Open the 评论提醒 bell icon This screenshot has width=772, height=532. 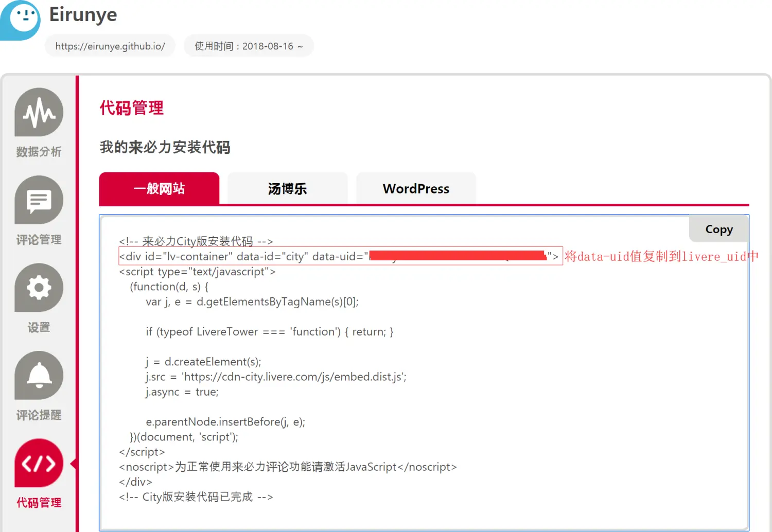coord(39,376)
